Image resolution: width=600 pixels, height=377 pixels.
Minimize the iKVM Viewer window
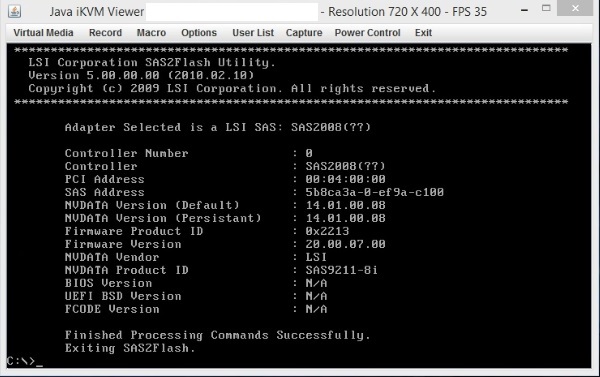point(525,10)
